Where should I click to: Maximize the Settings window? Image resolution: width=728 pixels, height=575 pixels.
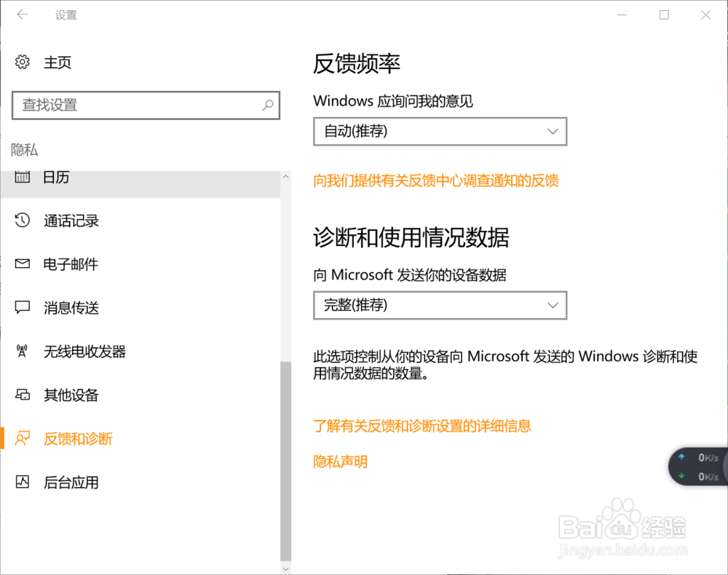tap(664, 15)
